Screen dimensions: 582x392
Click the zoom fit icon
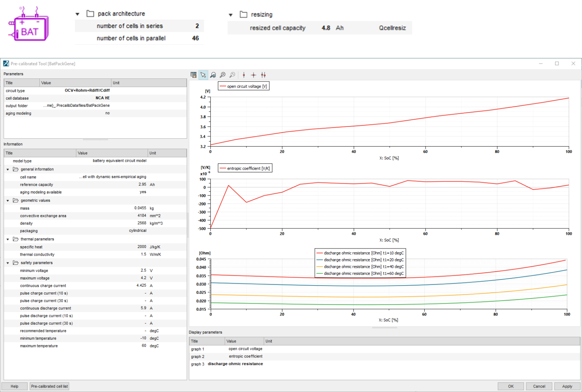[x=223, y=75]
